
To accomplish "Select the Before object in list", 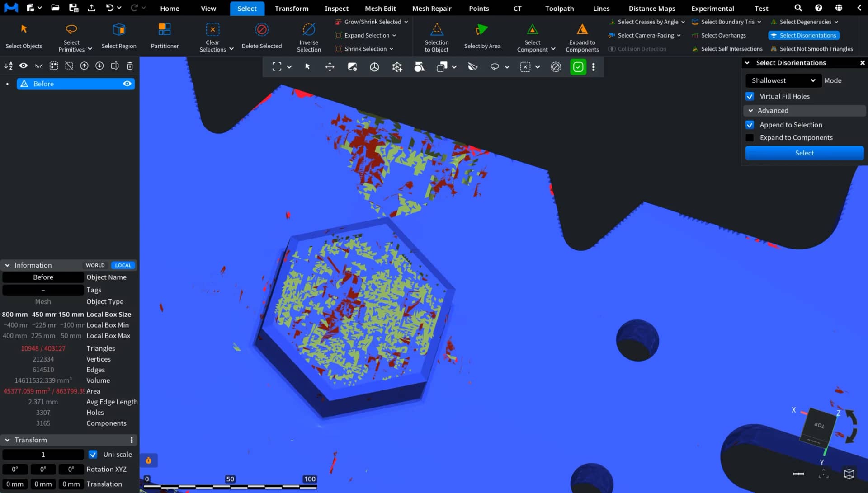I will 75,84.
